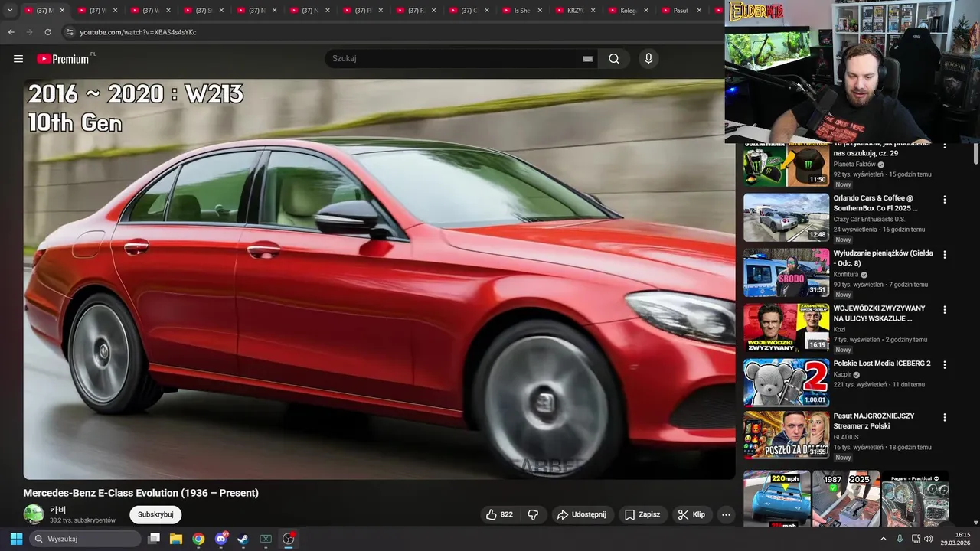Focus the browser address bar URL
This screenshot has width=980, height=551.
coord(138,32)
